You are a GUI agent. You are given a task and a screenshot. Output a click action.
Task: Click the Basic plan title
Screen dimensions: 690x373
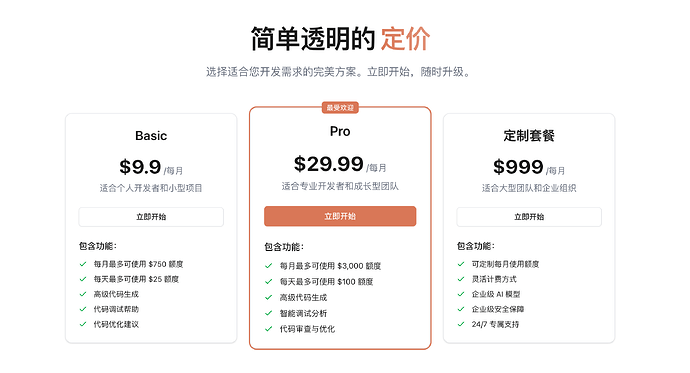point(151,135)
